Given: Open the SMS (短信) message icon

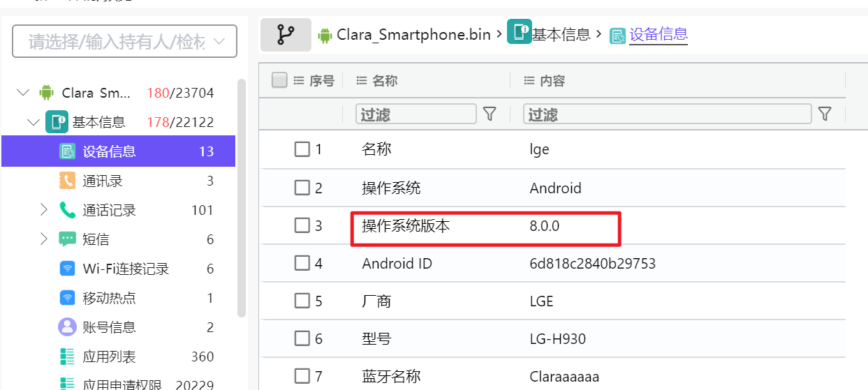Looking at the screenshot, I should pyautogui.click(x=67, y=240).
